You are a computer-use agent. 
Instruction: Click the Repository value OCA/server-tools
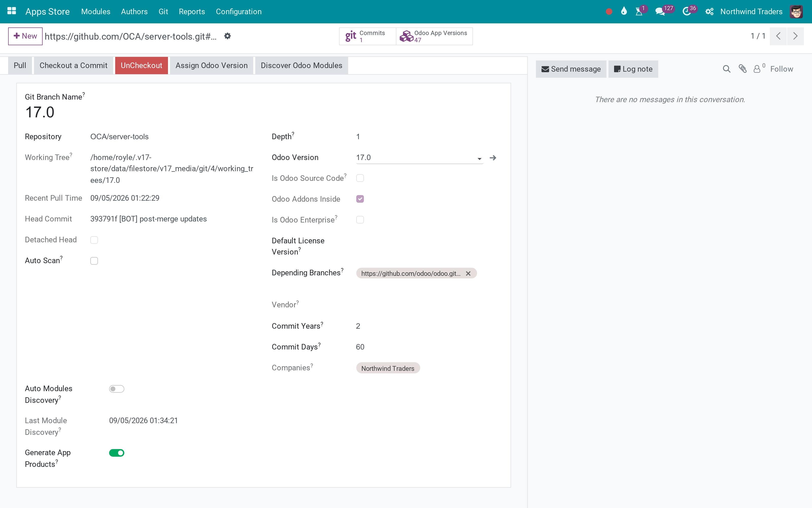[120, 137]
